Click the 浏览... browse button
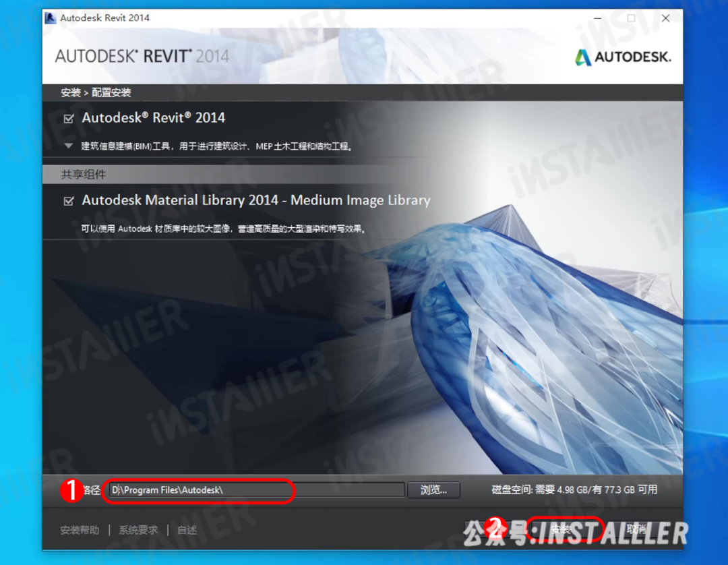Viewport: 728px width, 565px height. pos(433,489)
